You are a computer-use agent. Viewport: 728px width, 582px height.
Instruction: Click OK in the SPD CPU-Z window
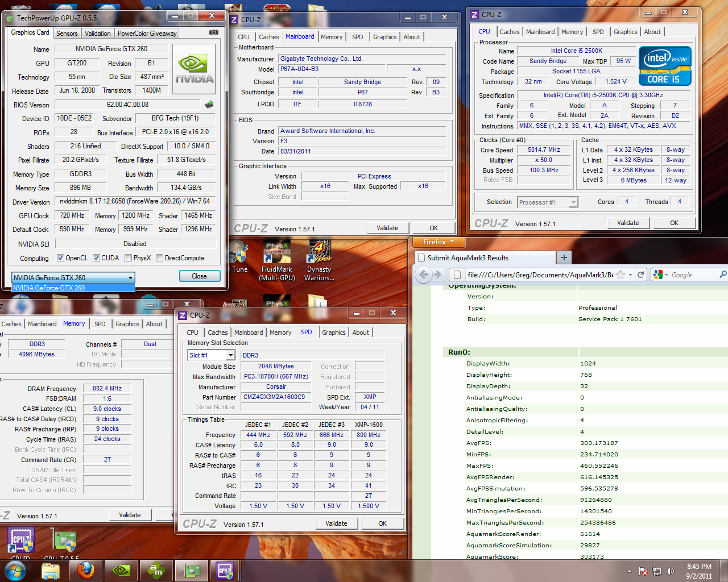[x=383, y=523]
